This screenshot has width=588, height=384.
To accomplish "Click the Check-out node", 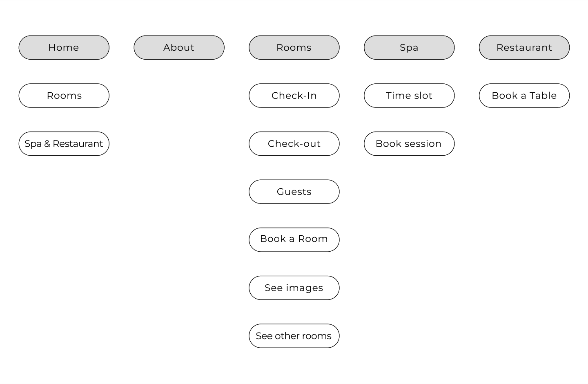I will (x=294, y=144).
